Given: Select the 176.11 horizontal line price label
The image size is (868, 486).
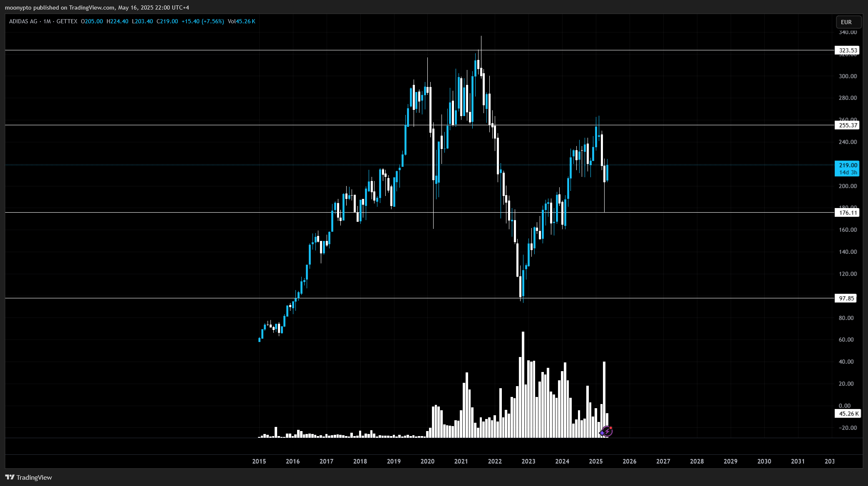Looking at the screenshot, I should tap(847, 213).
